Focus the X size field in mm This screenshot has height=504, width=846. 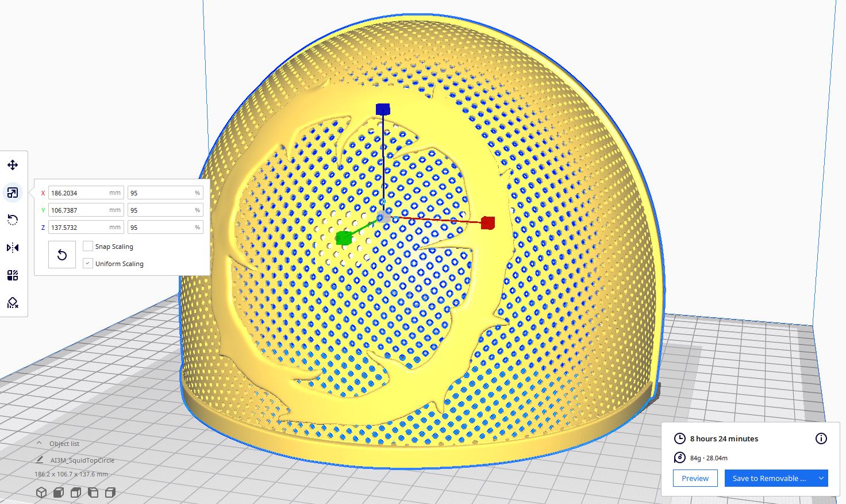pyautogui.click(x=86, y=193)
